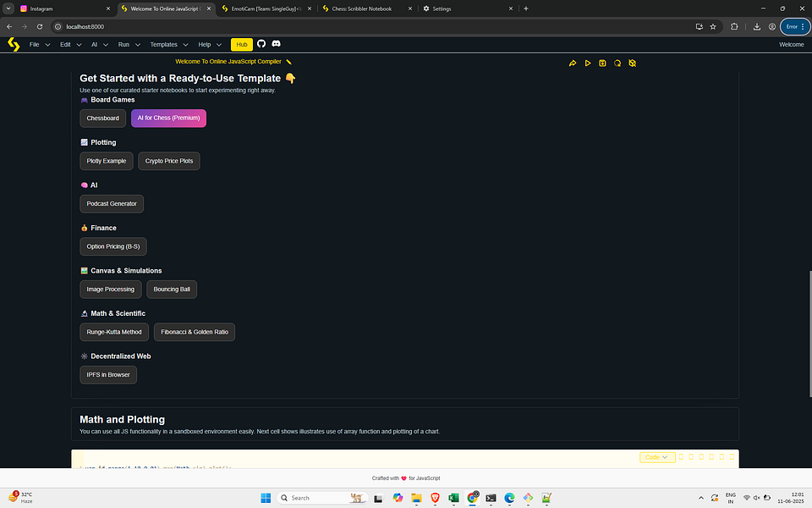Click the yellow Hub button
Image resolution: width=812 pixels, height=508 pixels.
pyautogui.click(x=241, y=45)
